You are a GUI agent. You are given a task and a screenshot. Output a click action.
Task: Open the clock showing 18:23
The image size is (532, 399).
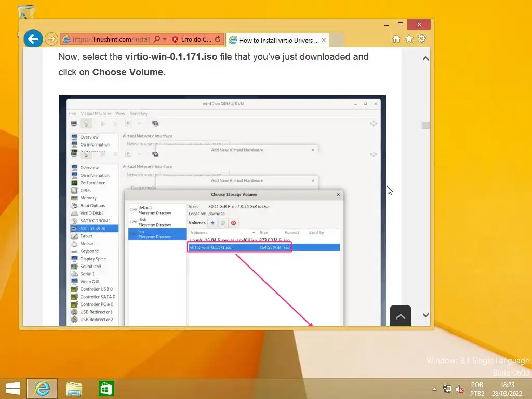click(507, 389)
